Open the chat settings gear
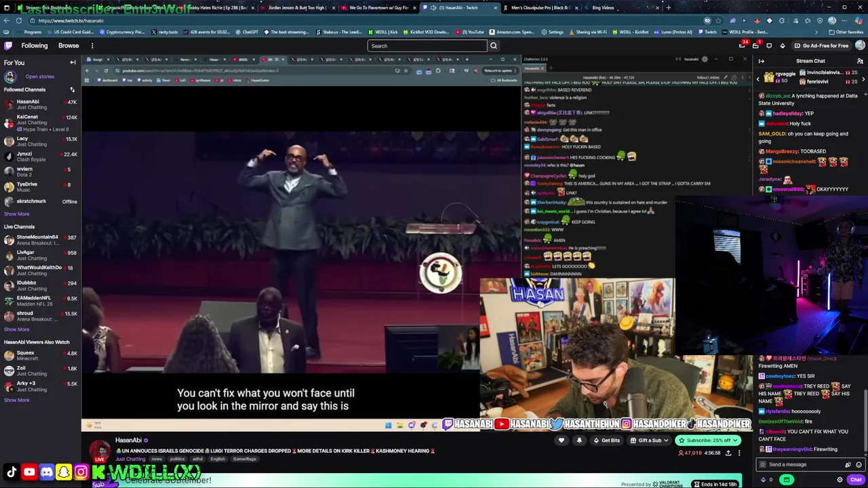Screen dimensions: 868x488 (840, 480)
